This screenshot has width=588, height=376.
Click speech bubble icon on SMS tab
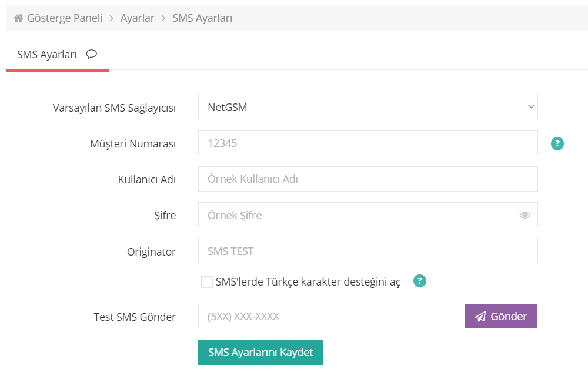coord(92,54)
